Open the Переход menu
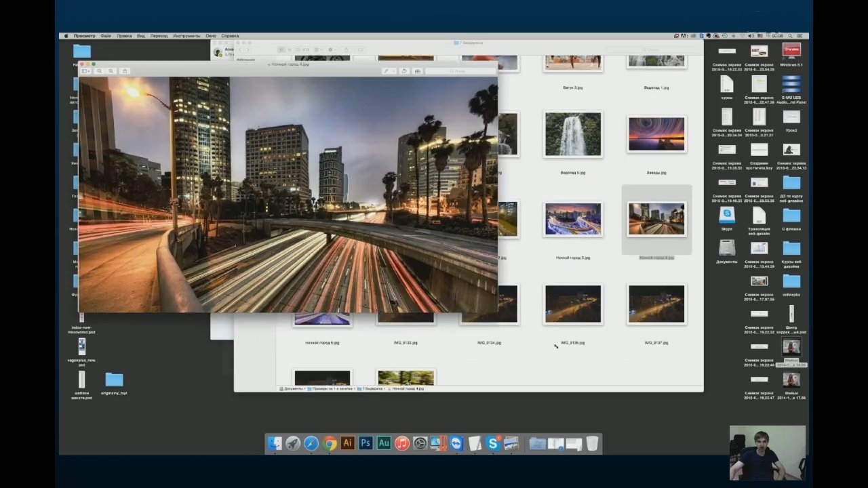 159,36
